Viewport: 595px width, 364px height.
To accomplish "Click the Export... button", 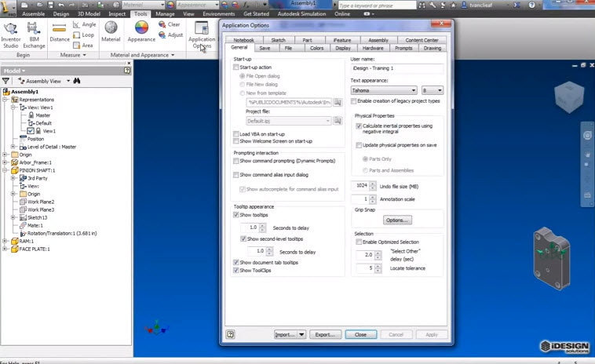I will [x=325, y=334].
